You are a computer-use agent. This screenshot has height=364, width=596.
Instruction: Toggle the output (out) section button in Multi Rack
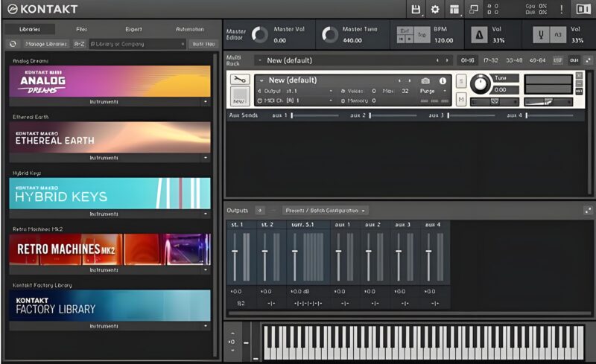pyautogui.click(x=574, y=60)
